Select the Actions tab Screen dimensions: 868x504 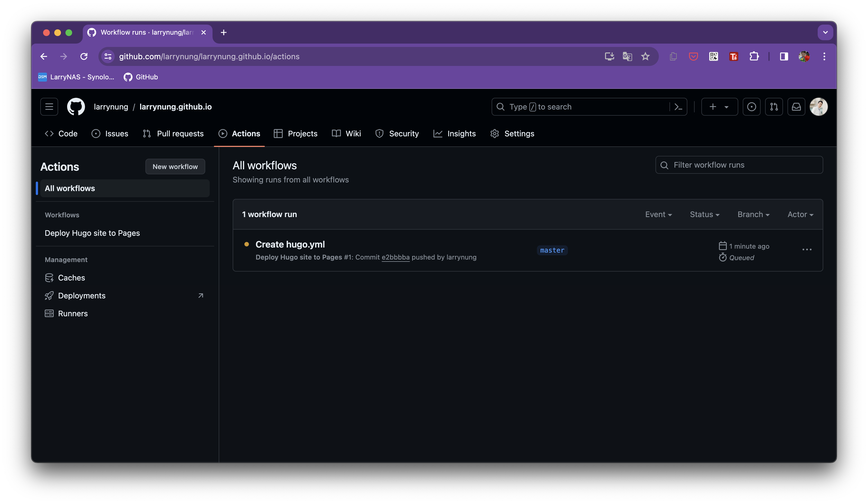239,134
